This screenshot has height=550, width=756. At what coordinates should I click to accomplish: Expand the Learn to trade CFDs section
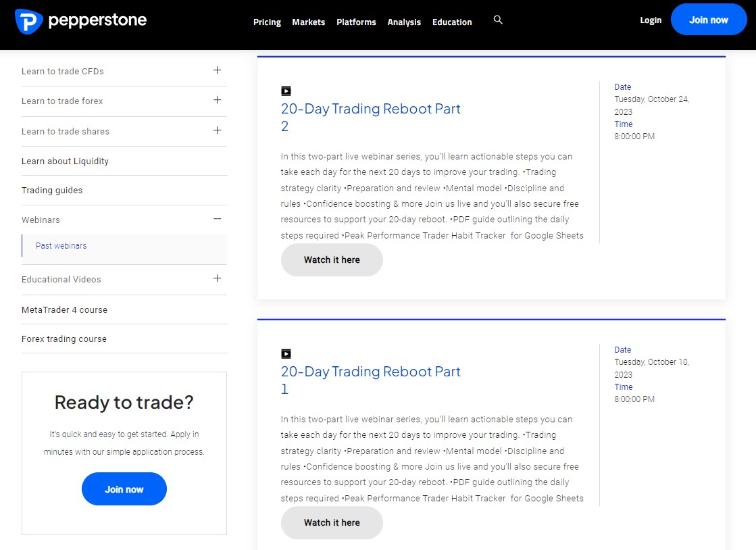click(x=217, y=70)
